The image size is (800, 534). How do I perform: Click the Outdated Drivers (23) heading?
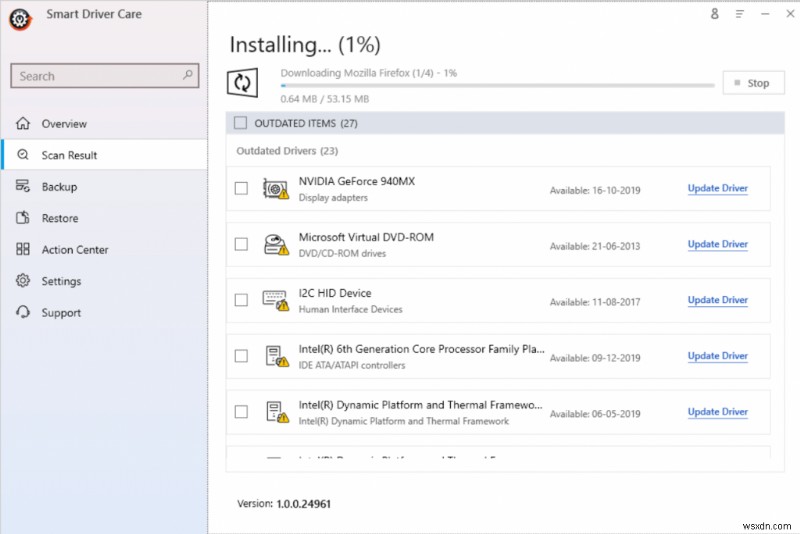tap(287, 151)
